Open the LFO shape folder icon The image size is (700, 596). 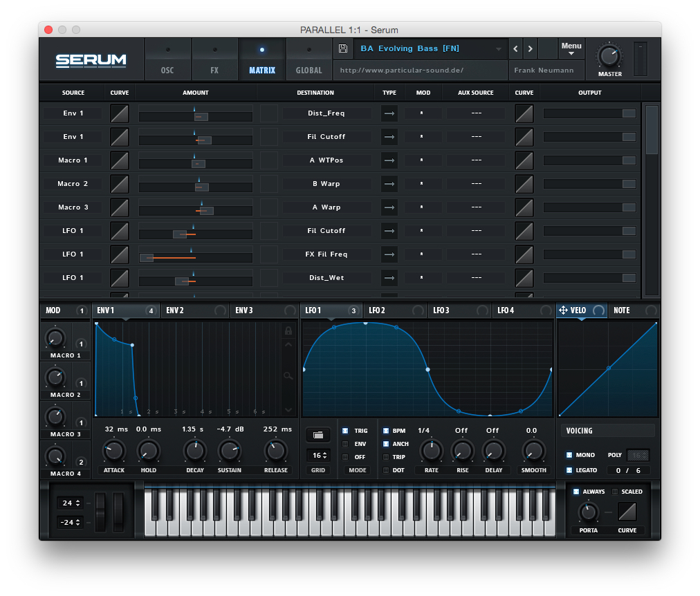click(x=318, y=434)
